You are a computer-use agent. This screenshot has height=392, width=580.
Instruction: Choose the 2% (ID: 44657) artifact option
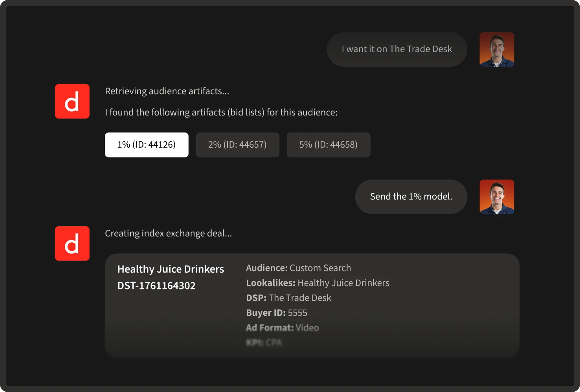[237, 145]
